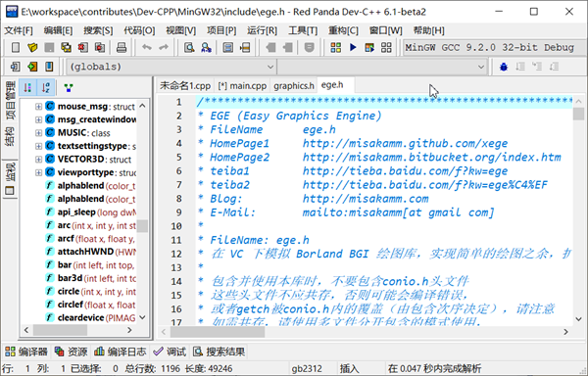
Task: Open the 工具[T] menu
Action: (x=303, y=30)
